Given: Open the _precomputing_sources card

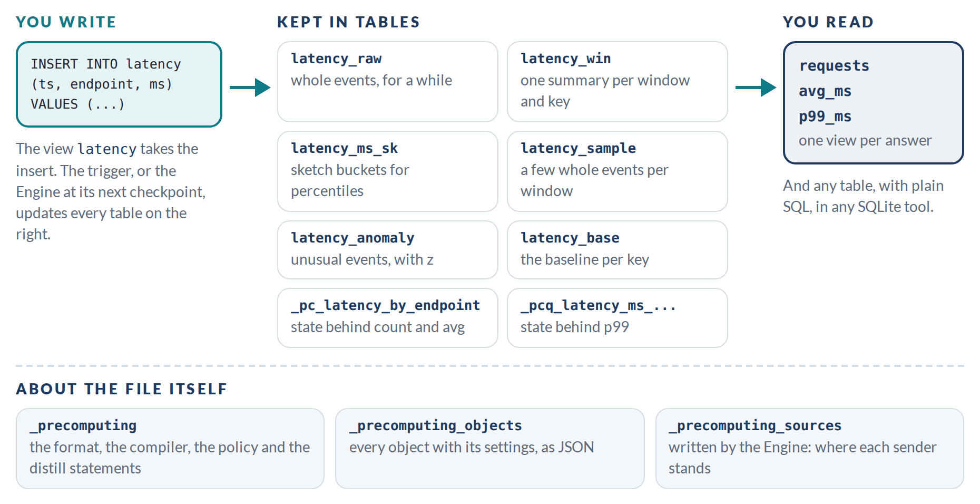Looking at the screenshot, I should click(x=810, y=449).
